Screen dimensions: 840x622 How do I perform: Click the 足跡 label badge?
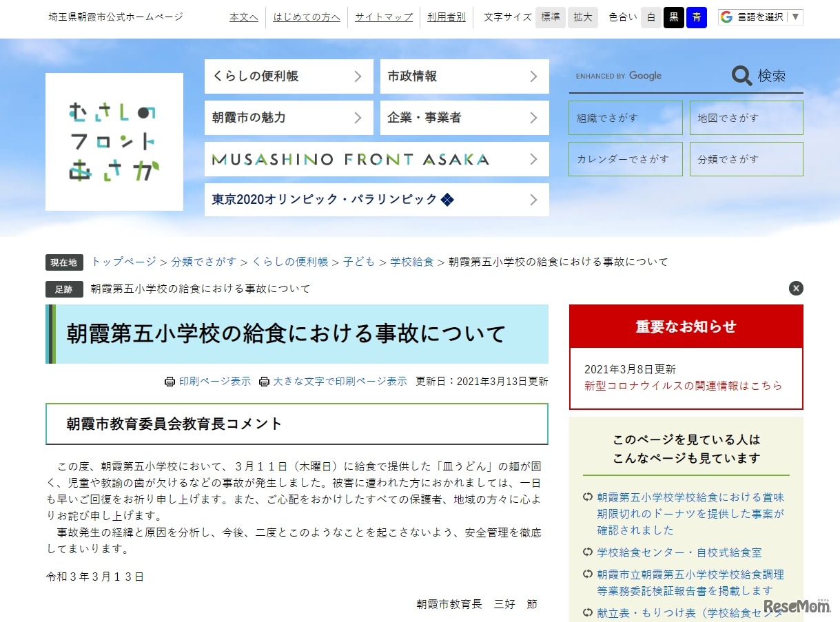coord(64,289)
